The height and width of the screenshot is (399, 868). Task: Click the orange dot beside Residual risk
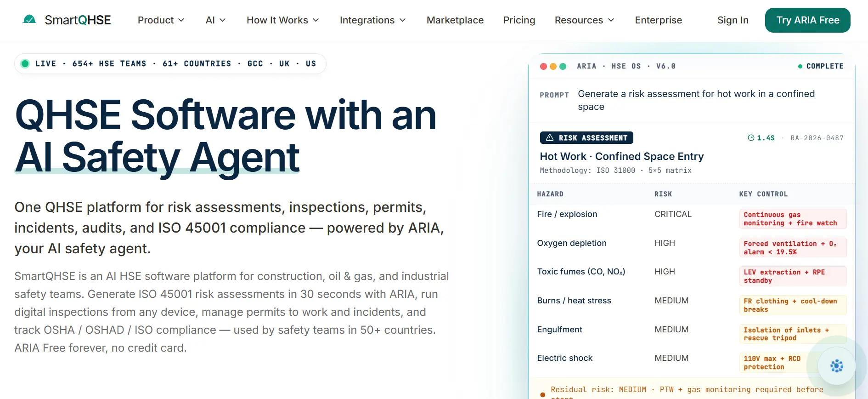click(542, 394)
